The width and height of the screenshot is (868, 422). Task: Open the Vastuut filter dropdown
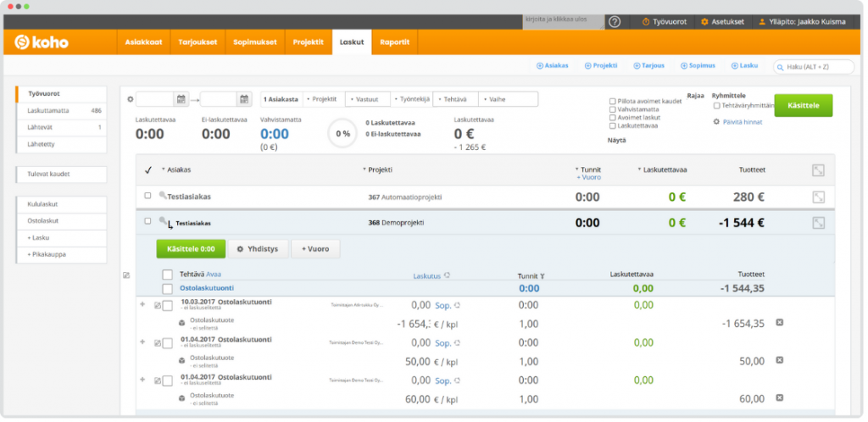tap(368, 99)
